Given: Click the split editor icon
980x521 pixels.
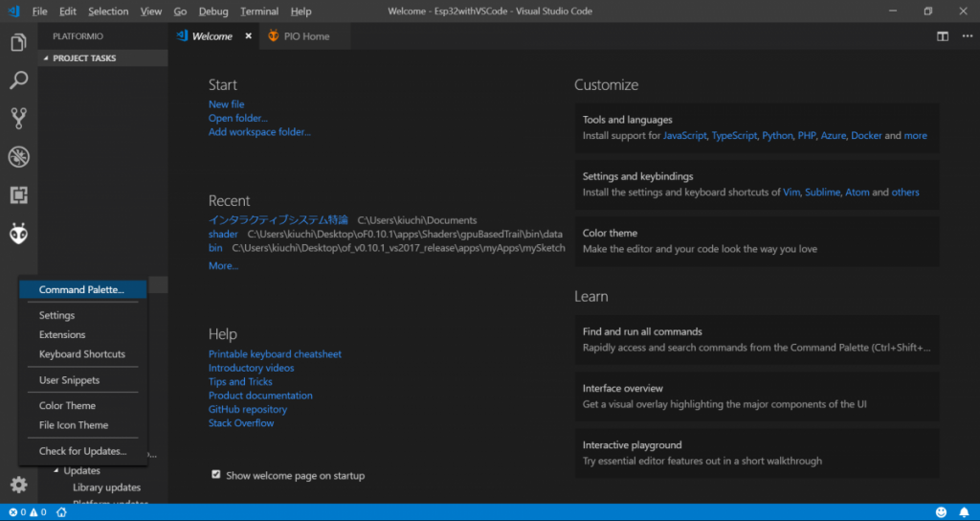Looking at the screenshot, I should pos(943,36).
